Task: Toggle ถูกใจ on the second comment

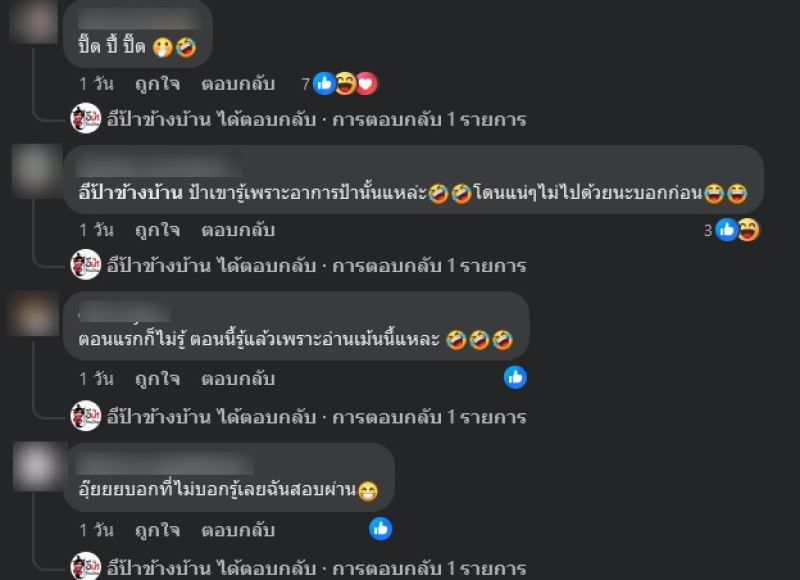Action: pos(157,230)
